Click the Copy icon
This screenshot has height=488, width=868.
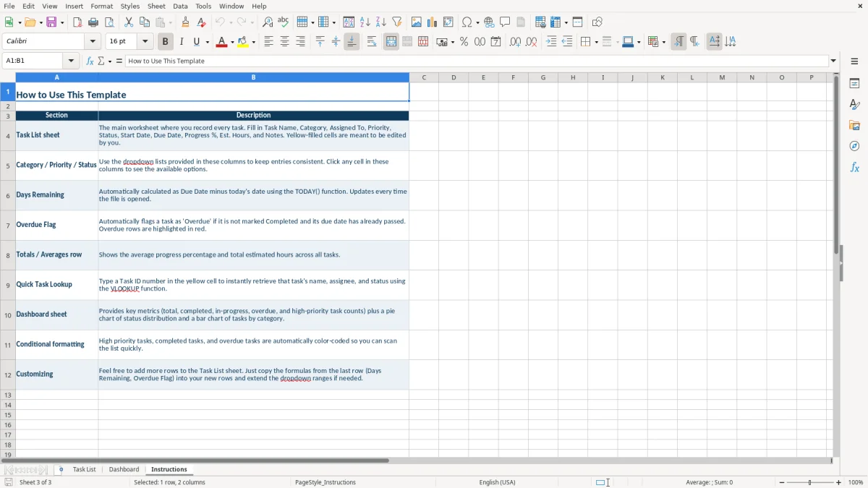tap(144, 22)
